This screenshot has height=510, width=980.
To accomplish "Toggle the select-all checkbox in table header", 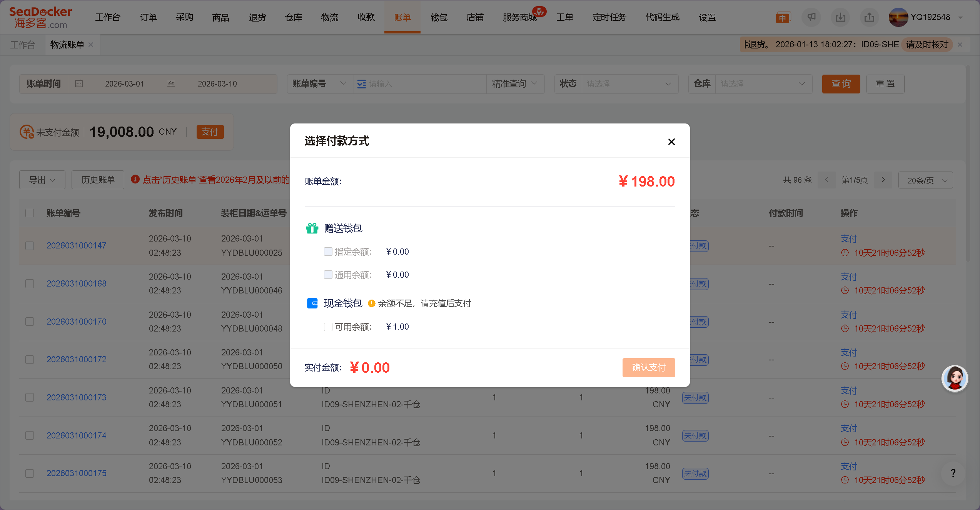I will (30, 213).
